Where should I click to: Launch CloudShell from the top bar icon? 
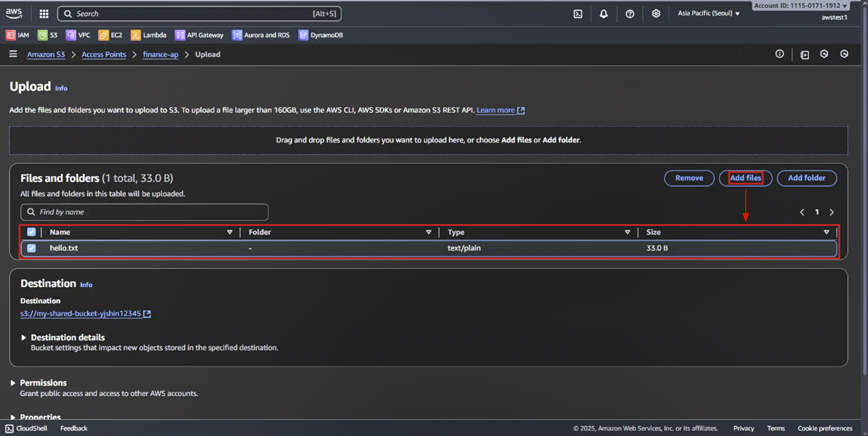(x=578, y=14)
